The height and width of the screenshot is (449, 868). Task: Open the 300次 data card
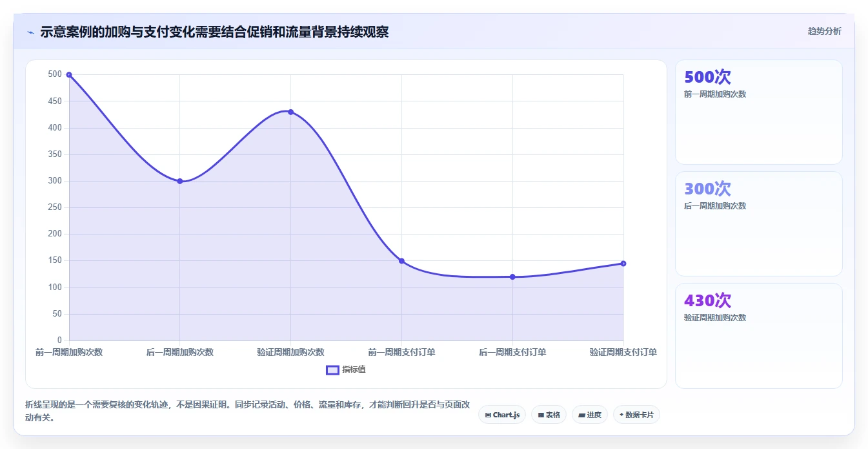759,224
